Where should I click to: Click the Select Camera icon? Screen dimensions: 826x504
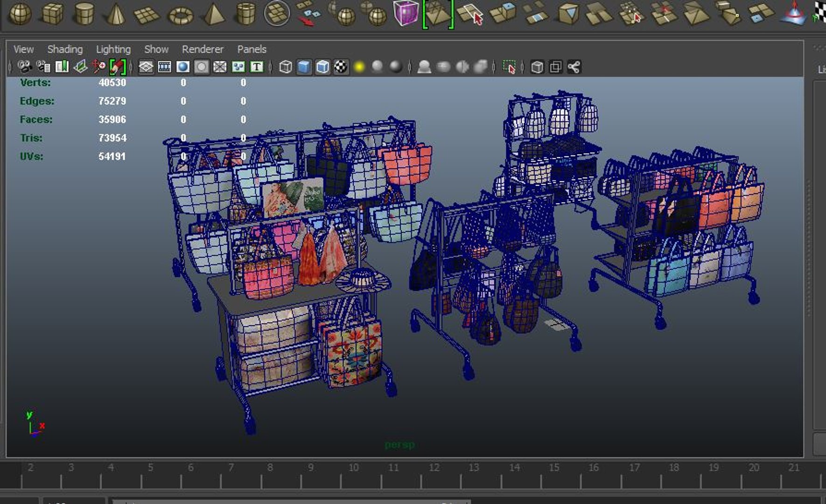(x=25, y=67)
